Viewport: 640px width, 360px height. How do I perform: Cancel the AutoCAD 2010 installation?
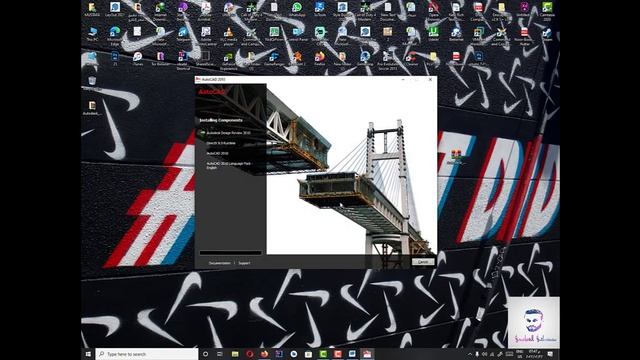coord(423,262)
